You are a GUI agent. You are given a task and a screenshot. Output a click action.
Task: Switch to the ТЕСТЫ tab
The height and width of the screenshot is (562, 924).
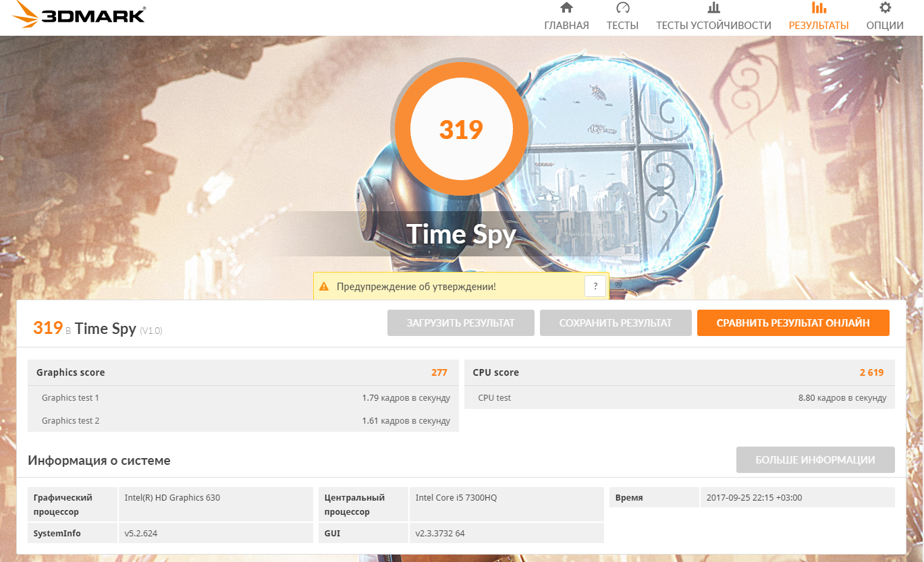(x=622, y=26)
